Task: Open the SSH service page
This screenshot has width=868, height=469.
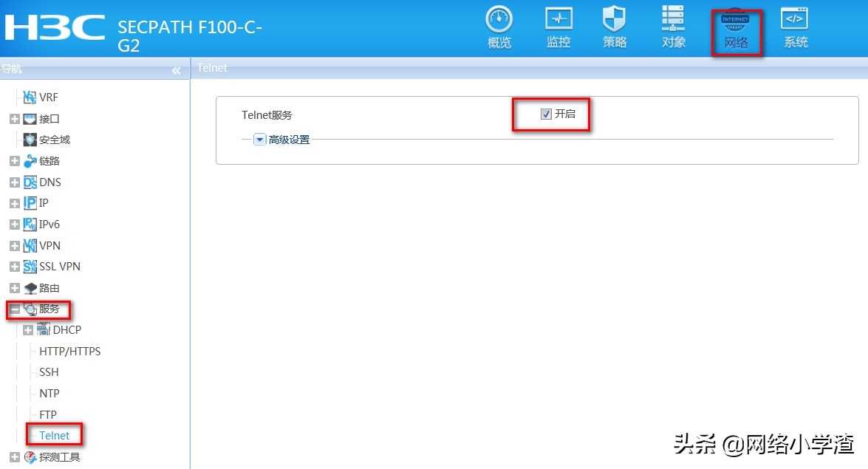Action: pyautogui.click(x=48, y=372)
